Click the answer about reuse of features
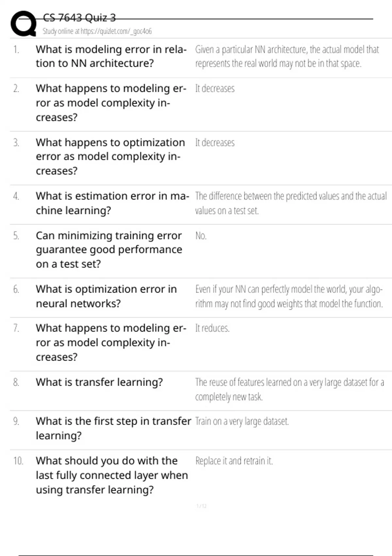The image size is (392, 556). point(289,389)
